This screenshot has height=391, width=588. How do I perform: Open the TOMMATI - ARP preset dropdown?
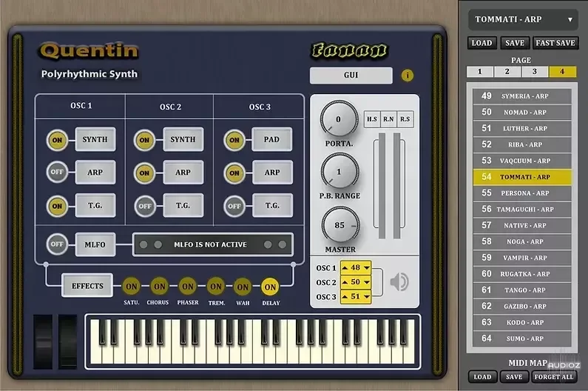[x=523, y=19]
